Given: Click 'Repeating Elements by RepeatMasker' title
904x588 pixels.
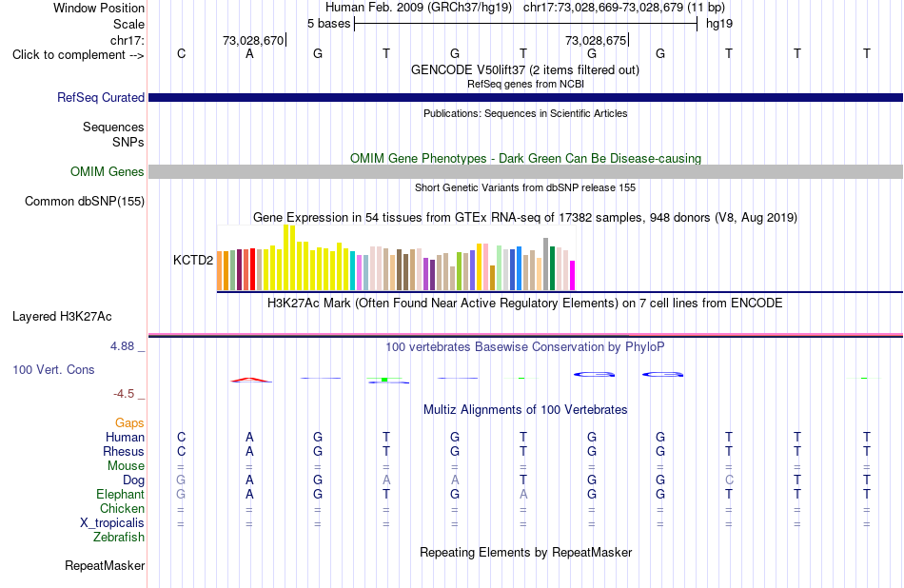Looking at the screenshot, I should [x=526, y=552].
